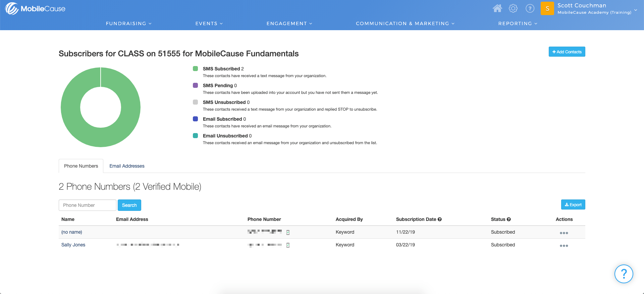Click Subscribed status in Sally Jones row

[x=503, y=245]
